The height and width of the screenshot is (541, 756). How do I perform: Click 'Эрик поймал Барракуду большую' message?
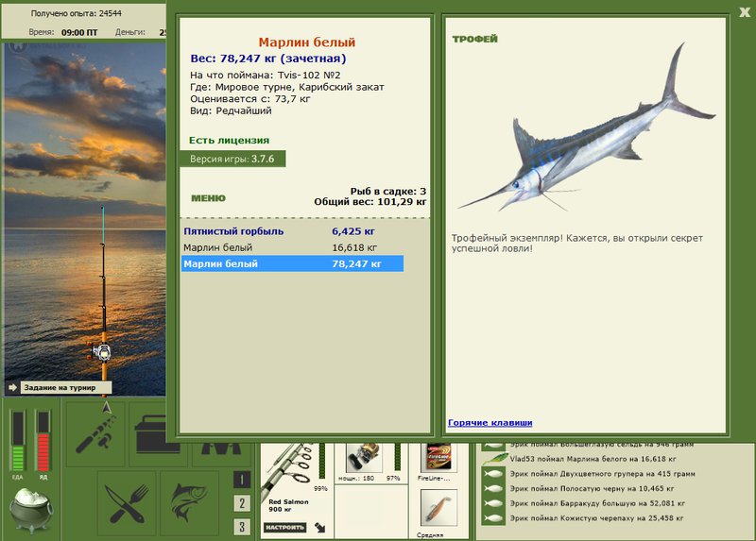tap(597, 503)
